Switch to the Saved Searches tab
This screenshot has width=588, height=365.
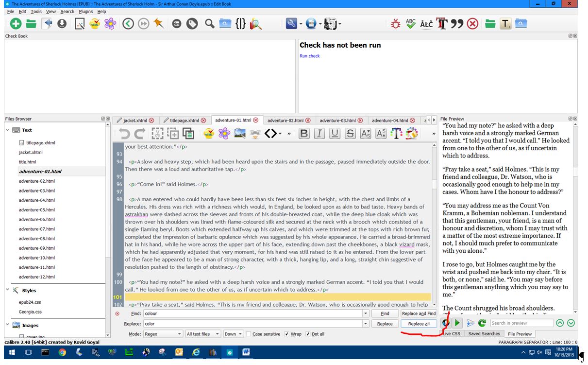point(484,334)
